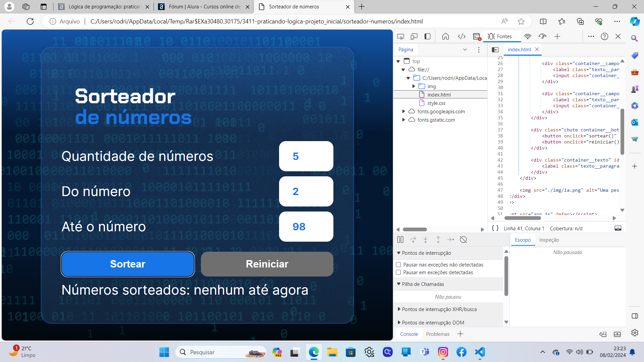Enable Pausar nas exceções não detectadas
Image resolution: width=644 pixels, height=362 pixels.
(x=398, y=265)
